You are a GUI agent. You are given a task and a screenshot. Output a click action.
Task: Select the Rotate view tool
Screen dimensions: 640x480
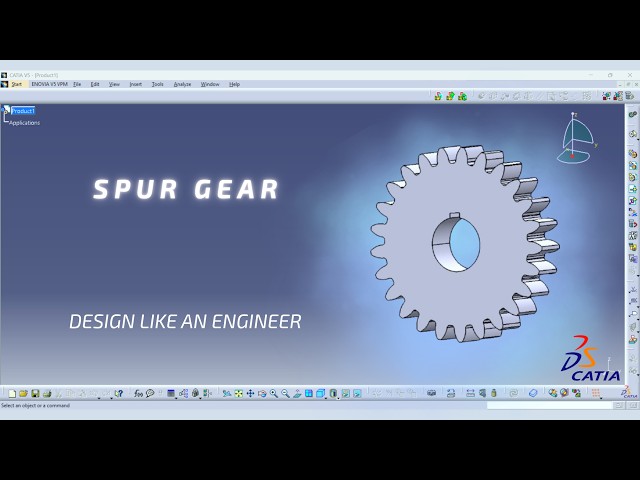pos(262,393)
